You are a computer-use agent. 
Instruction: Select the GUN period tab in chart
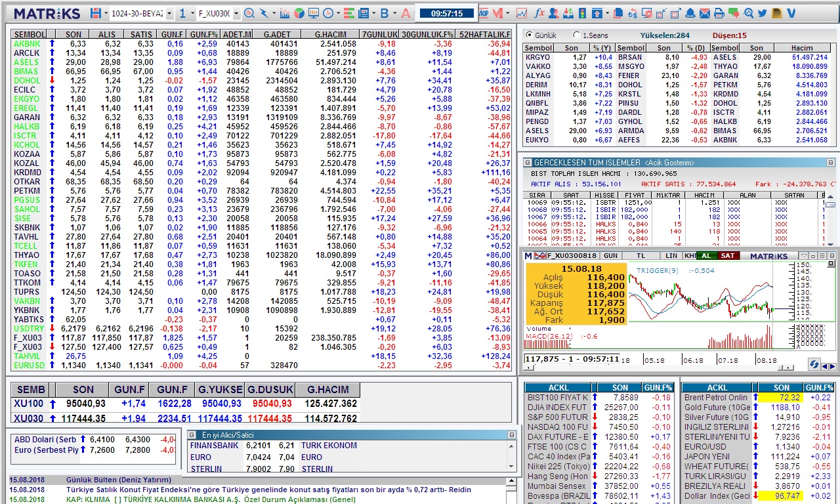click(611, 255)
